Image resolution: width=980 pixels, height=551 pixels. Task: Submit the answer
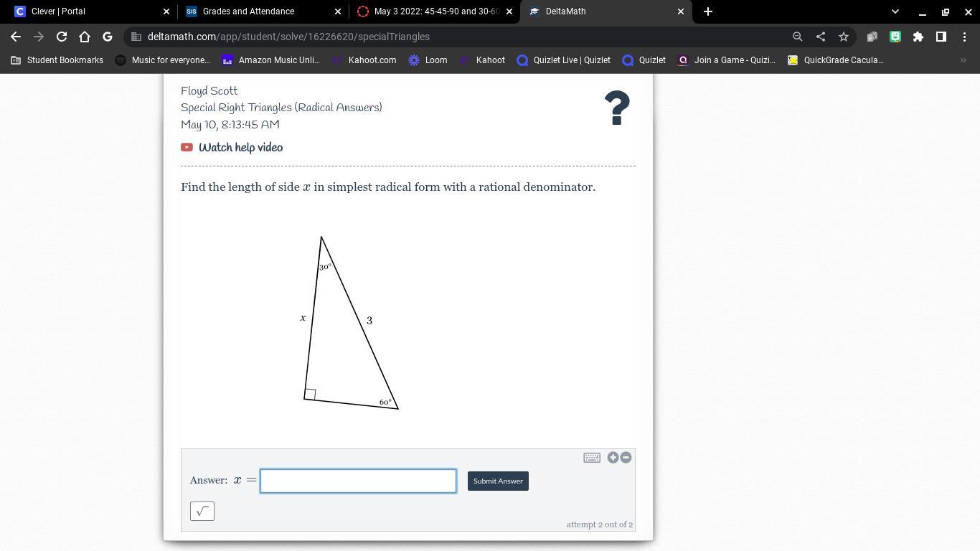[498, 481]
